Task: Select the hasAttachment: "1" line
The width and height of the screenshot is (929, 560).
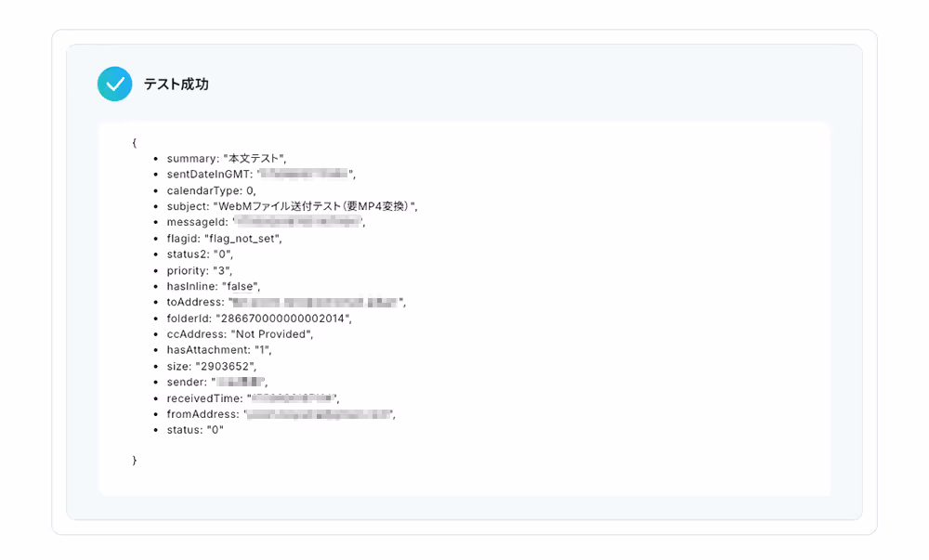Action: [219, 350]
